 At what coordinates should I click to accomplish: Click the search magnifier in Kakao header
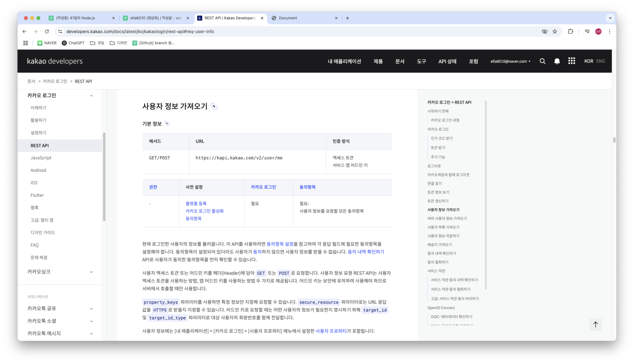point(542,61)
